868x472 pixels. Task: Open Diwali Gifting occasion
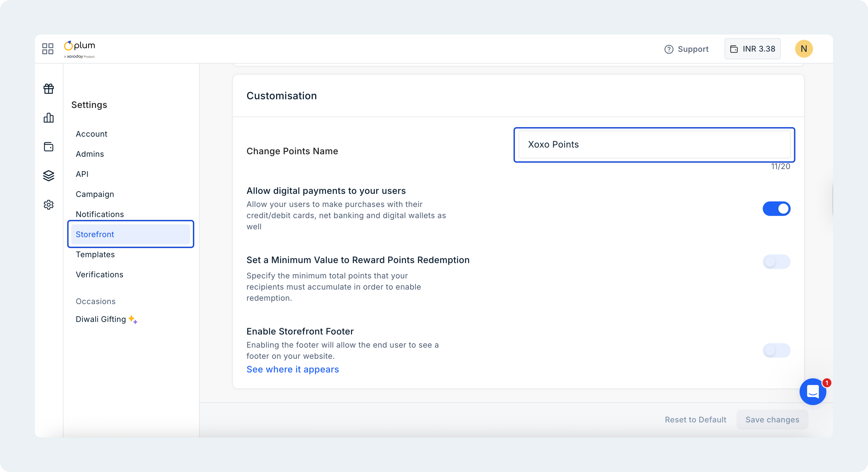click(106, 319)
